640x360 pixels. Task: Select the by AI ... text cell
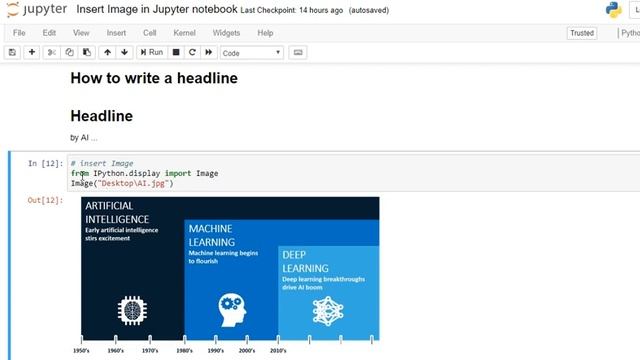coord(84,138)
